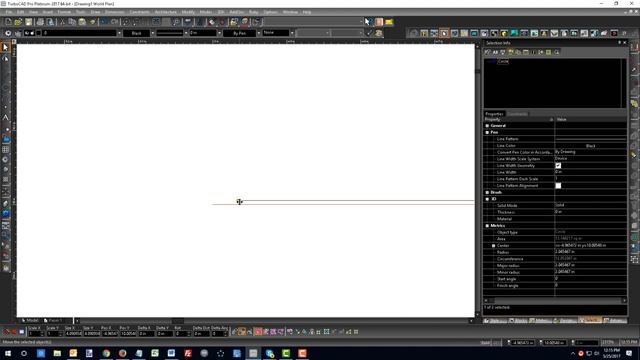Click the black color swatch on the property toolbar
Image resolution: width=640 pixels, height=360 pixels.
click(x=39, y=33)
